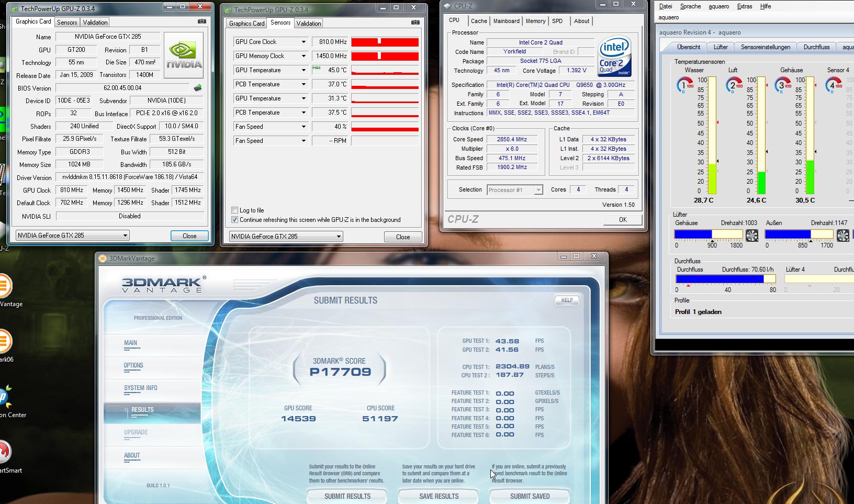
Task: Switch to Sensoreinstellungen tab in aquaero
Action: tap(766, 47)
